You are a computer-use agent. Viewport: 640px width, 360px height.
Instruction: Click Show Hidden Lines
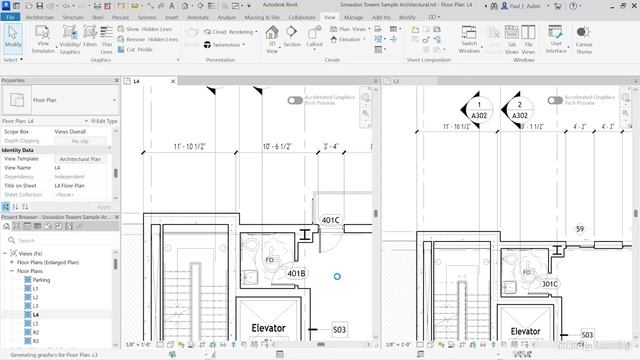click(145, 29)
